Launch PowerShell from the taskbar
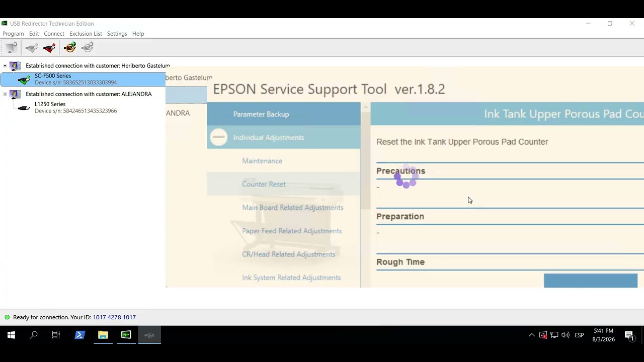 coord(79,335)
